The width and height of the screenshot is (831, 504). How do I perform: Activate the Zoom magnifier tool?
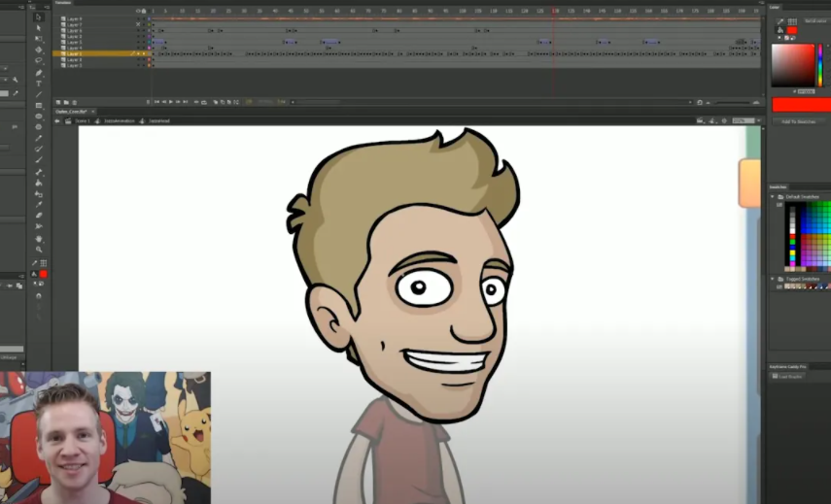click(39, 250)
